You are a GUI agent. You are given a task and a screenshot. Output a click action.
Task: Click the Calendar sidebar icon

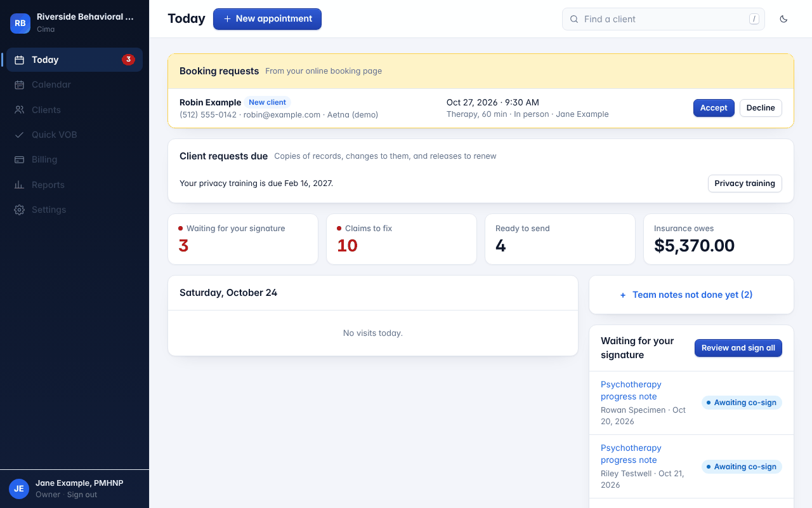(x=20, y=84)
